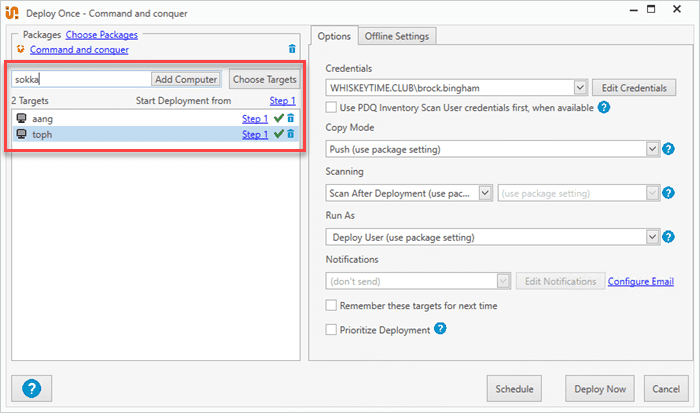
Task: Click the green checkmark on toph row
Action: 279,134
